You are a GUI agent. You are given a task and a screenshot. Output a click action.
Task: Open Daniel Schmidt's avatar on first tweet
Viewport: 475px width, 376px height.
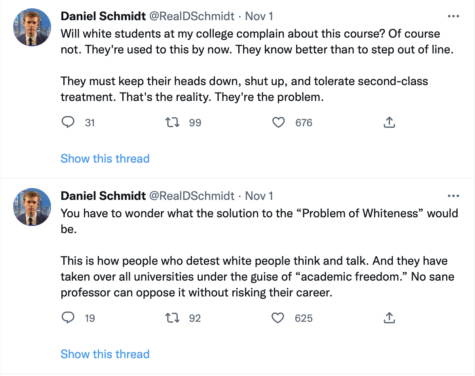(32, 27)
